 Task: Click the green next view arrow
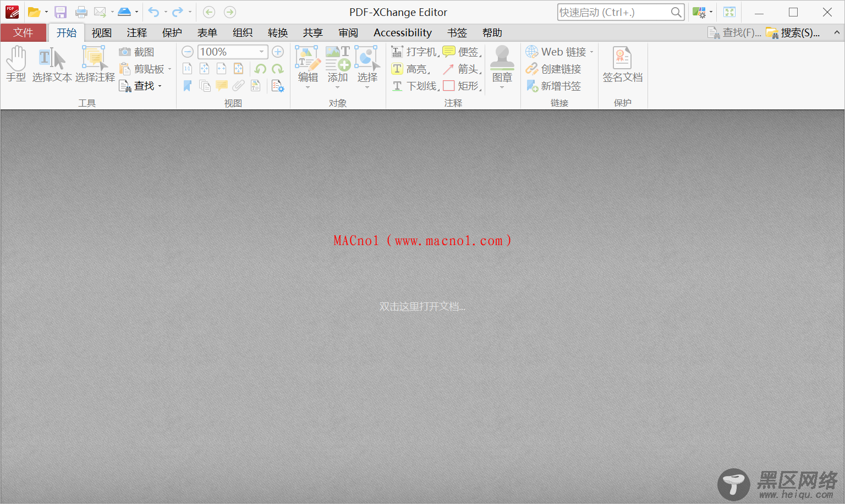230,12
